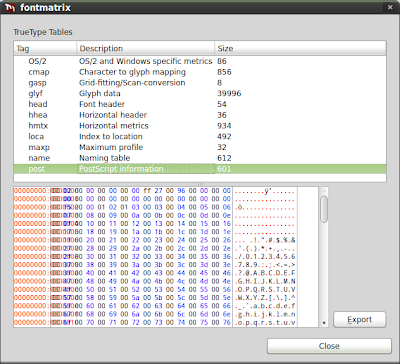This screenshot has width=400, height=364.
Task: Sort by the Description column header
Action: [146, 49]
